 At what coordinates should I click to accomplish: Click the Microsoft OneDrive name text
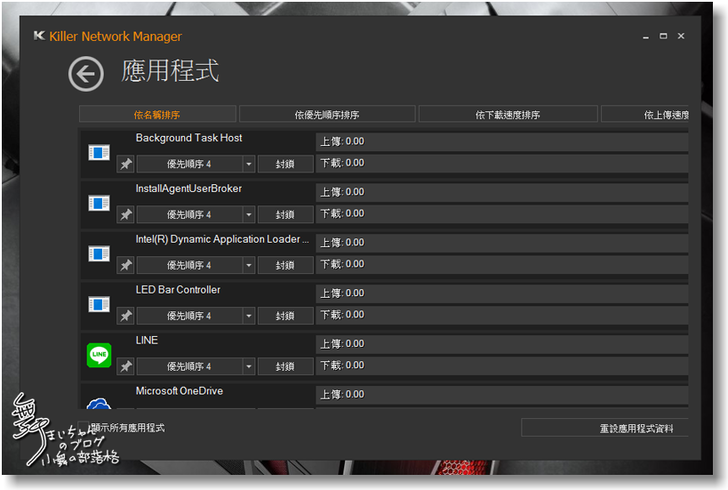click(179, 391)
